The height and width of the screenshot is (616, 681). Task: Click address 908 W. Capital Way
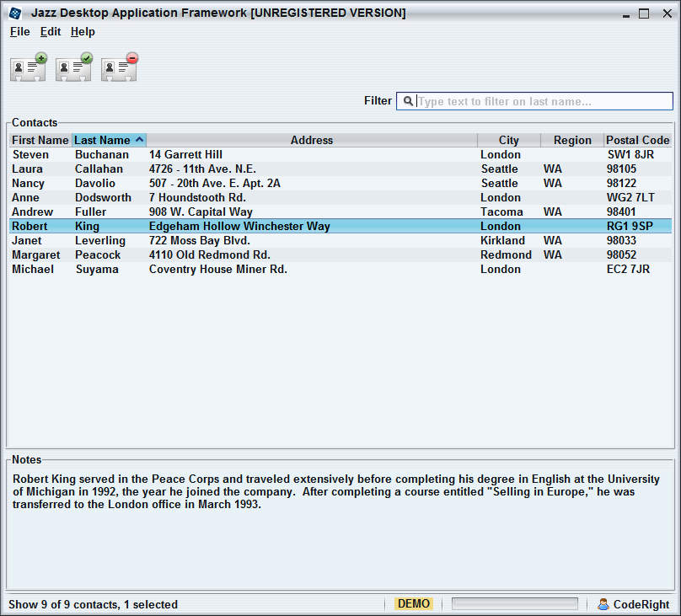[201, 212]
